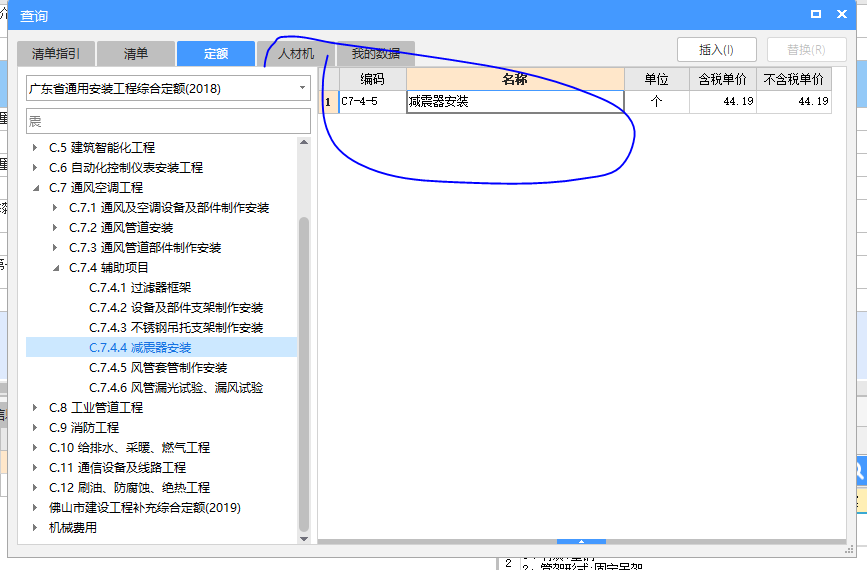This screenshot has height=570, width=867.
Task: Switch to the 清单指引 tab
Action: pyautogui.click(x=56, y=54)
